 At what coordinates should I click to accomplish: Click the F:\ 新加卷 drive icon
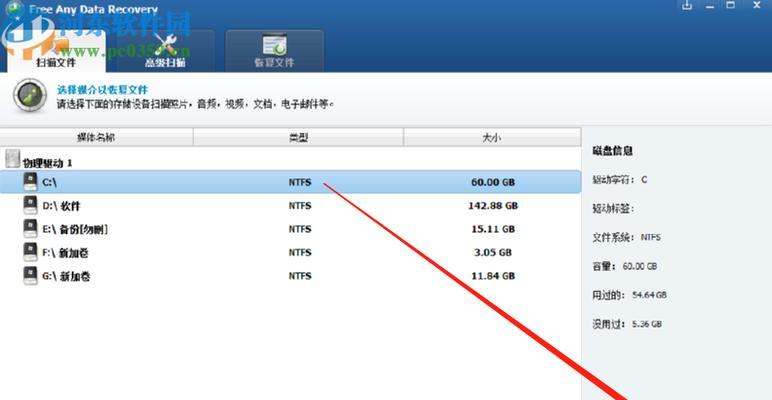(x=31, y=252)
